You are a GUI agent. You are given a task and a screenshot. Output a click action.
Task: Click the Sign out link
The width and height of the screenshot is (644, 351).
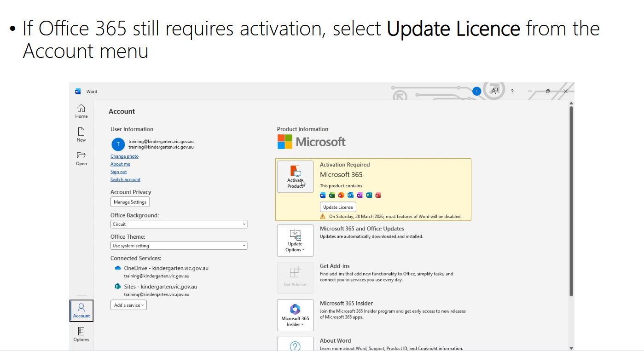[x=118, y=172]
